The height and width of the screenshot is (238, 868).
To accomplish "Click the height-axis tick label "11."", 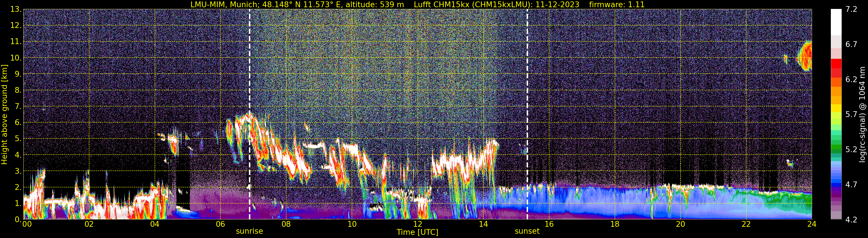I will [16, 42].
